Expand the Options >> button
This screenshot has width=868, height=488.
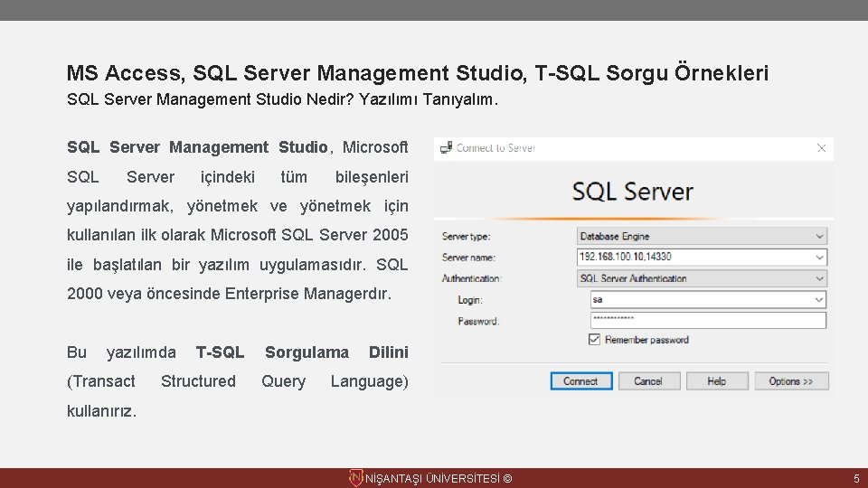click(x=792, y=381)
